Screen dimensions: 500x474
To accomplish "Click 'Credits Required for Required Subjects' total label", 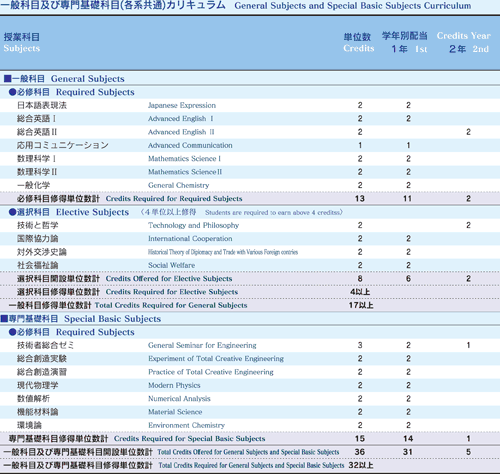I will coord(174,199).
